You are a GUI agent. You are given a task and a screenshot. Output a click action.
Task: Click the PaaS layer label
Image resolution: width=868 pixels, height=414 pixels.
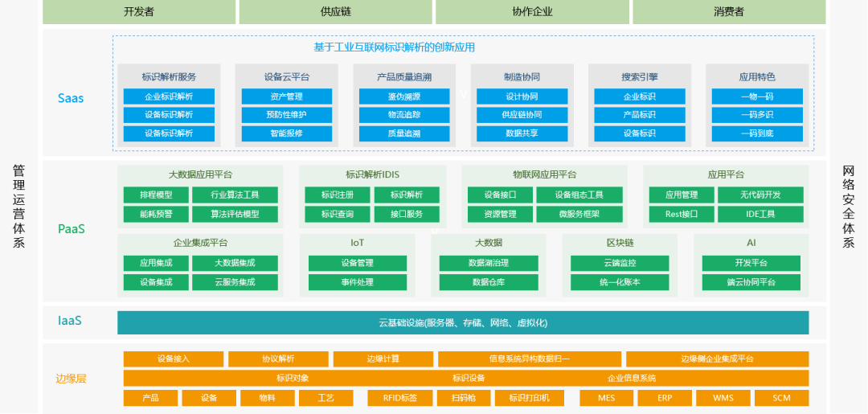pyautogui.click(x=72, y=228)
